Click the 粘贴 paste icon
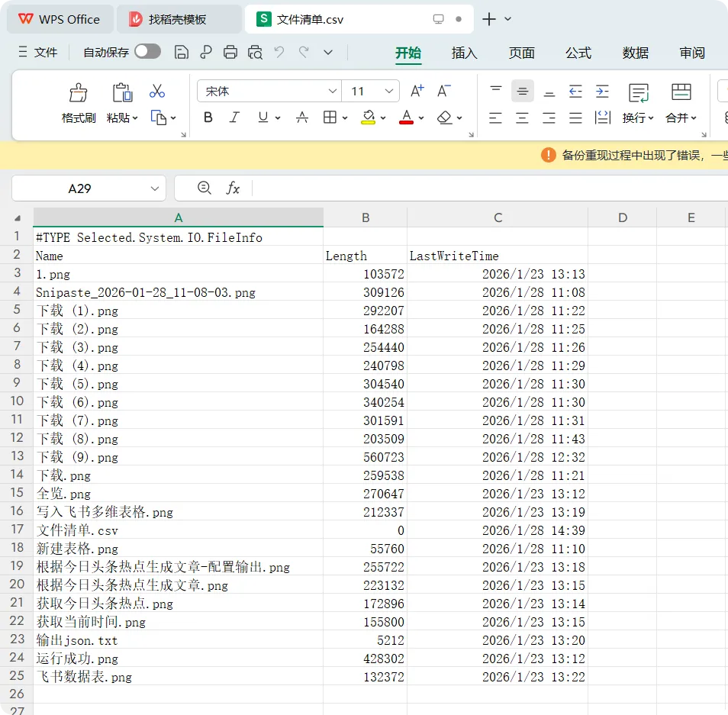Viewport: 728px width, 715px height. [x=123, y=92]
